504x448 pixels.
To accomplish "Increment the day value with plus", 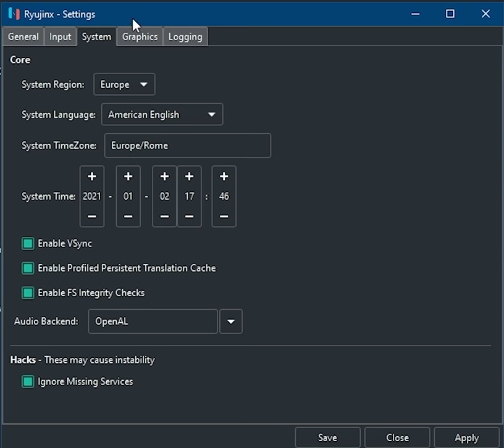I will 164,177.
